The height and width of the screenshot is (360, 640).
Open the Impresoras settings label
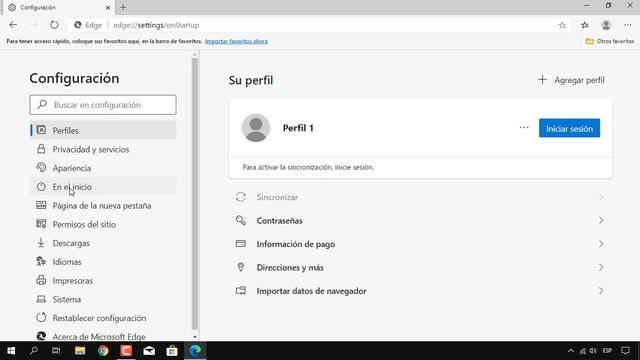[73, 281]
